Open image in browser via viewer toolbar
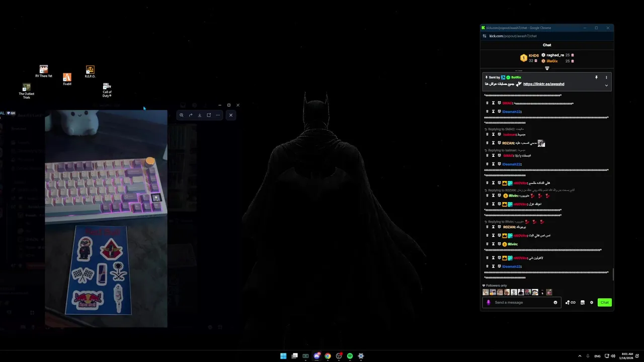 (x=209, y=115)
